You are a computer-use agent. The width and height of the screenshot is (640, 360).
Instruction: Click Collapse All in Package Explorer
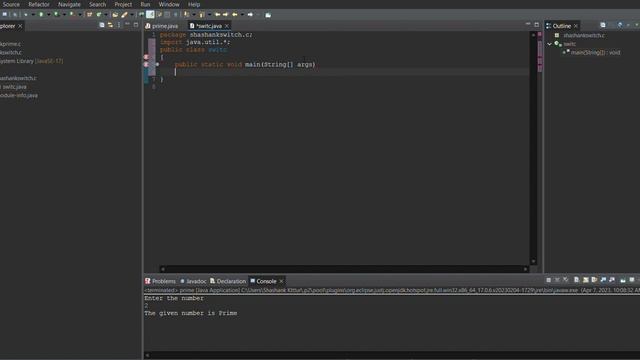click(x=102, y=25)
